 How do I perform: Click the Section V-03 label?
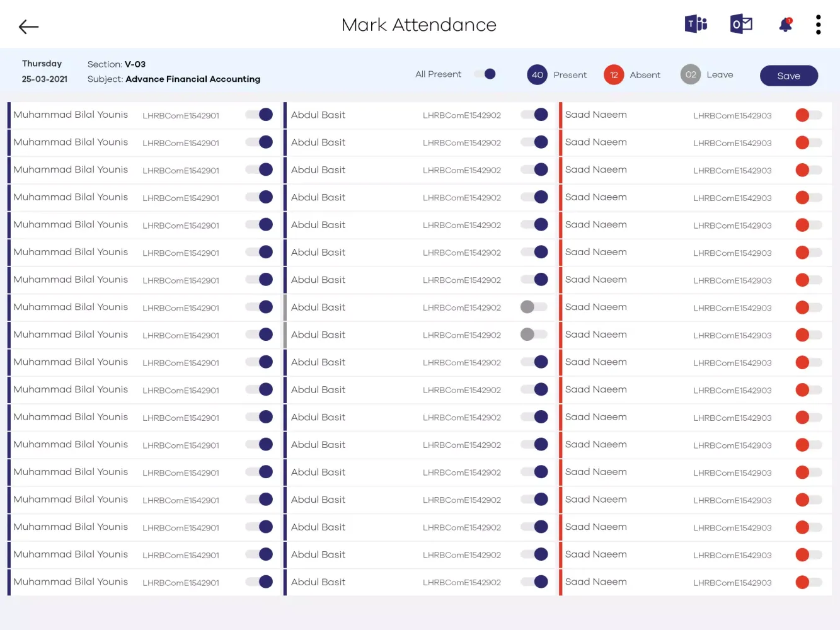[x=117, y=64]
